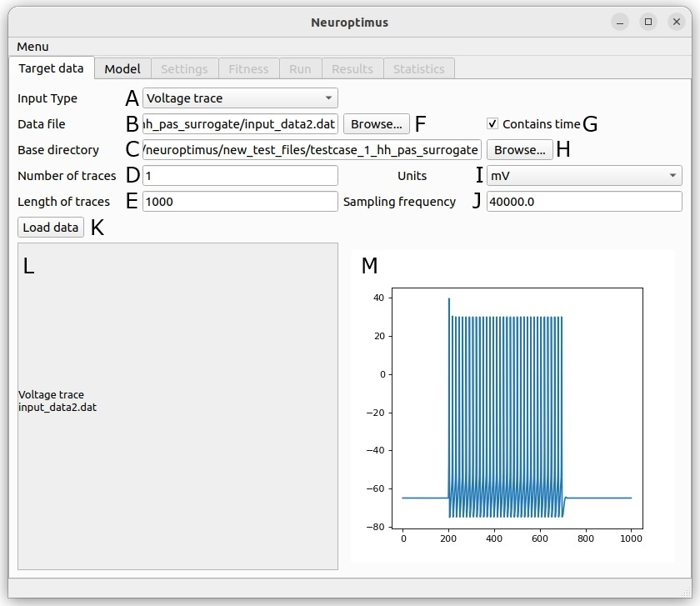This screenshot has height=606, width=700.
Task: Switch to the Model tab
Action: pos(122,69)
